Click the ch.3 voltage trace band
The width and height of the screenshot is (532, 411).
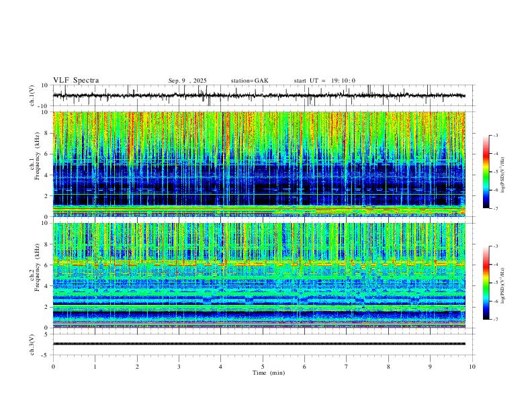tap(259, 344)
